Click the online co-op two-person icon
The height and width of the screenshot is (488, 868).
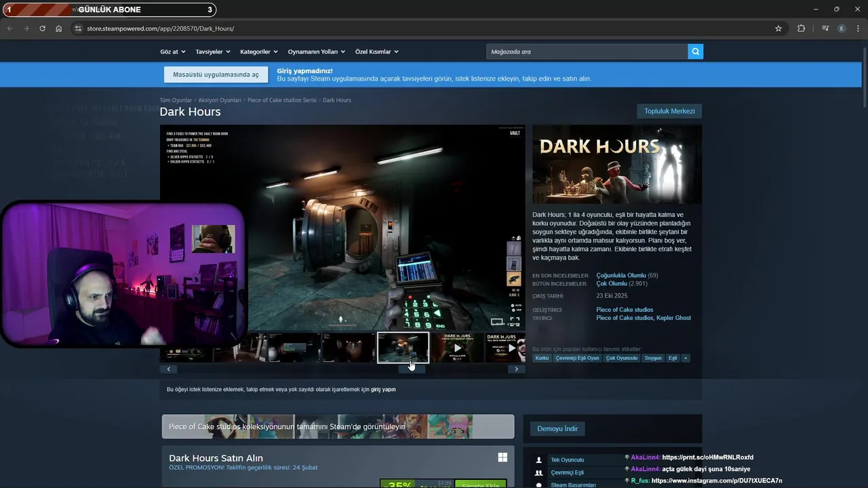pyautogui.click(x=538, y=472)
